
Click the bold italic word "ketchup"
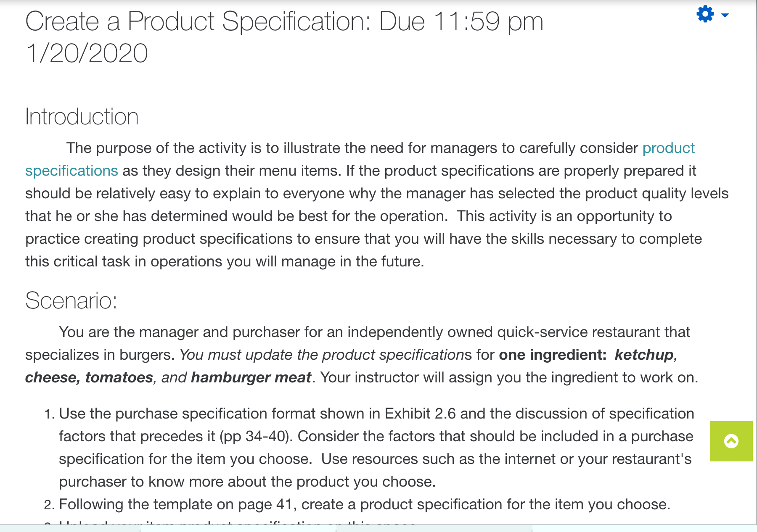(x=644, y=355)
